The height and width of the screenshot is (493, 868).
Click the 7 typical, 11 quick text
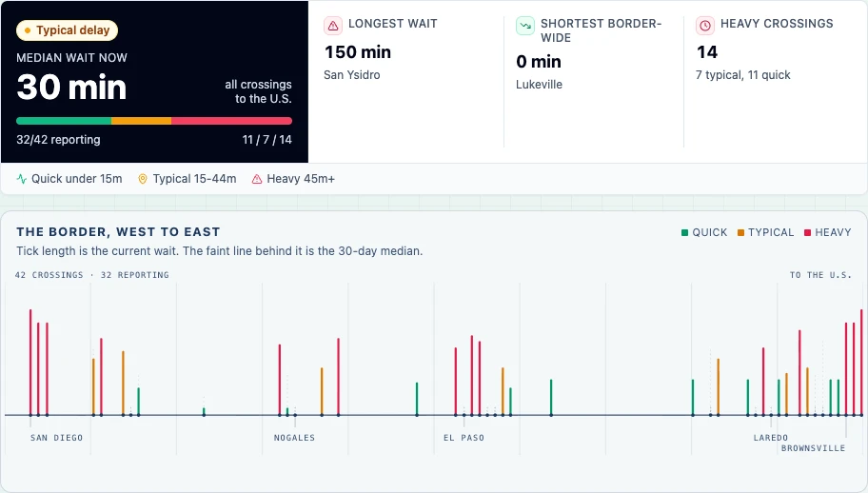(743, 74)
